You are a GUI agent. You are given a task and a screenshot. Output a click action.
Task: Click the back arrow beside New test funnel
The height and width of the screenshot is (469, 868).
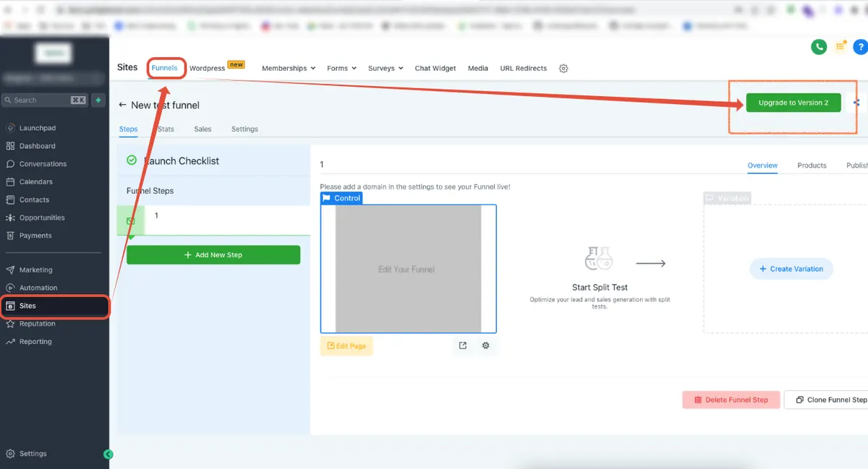pos(123,106)
